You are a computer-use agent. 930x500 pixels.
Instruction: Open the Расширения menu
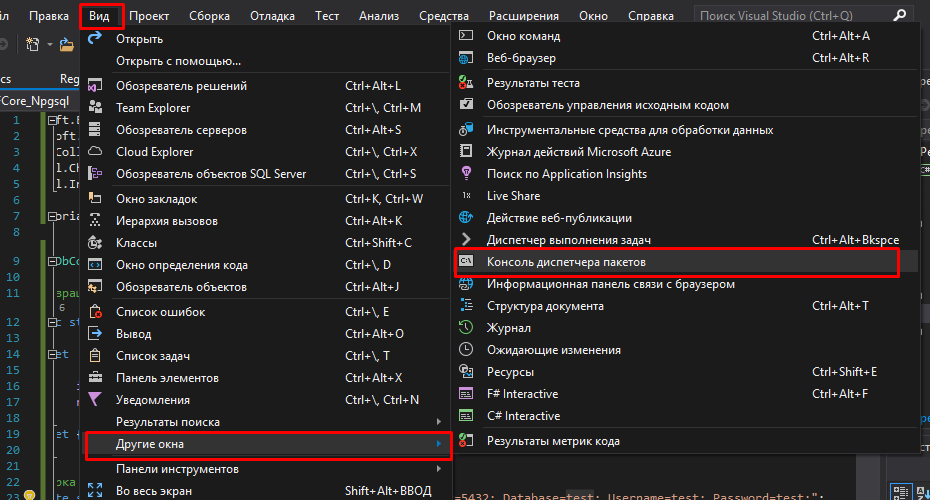tap(524, 16)
